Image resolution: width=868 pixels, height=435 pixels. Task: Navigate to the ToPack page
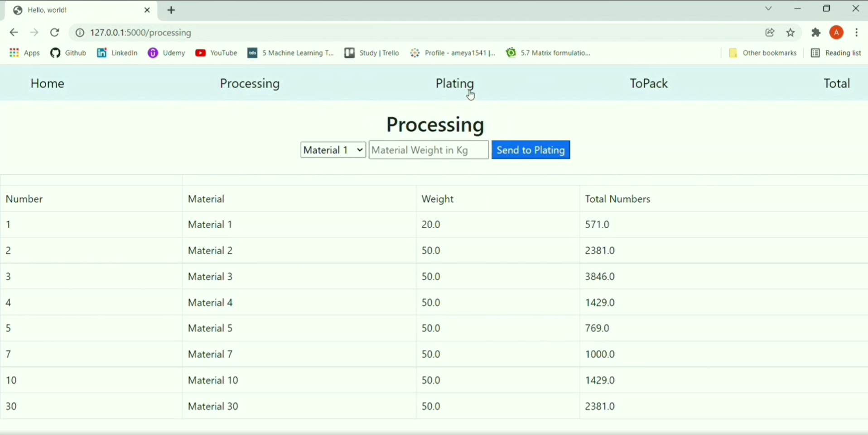(648, 83)
